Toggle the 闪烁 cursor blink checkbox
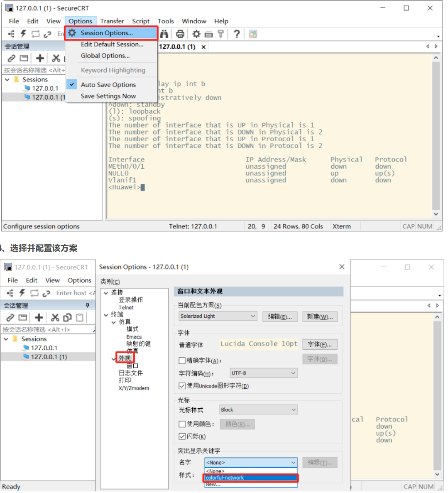Image resolution: width=448 pixels, height=493 pixels. coord(182,436)
